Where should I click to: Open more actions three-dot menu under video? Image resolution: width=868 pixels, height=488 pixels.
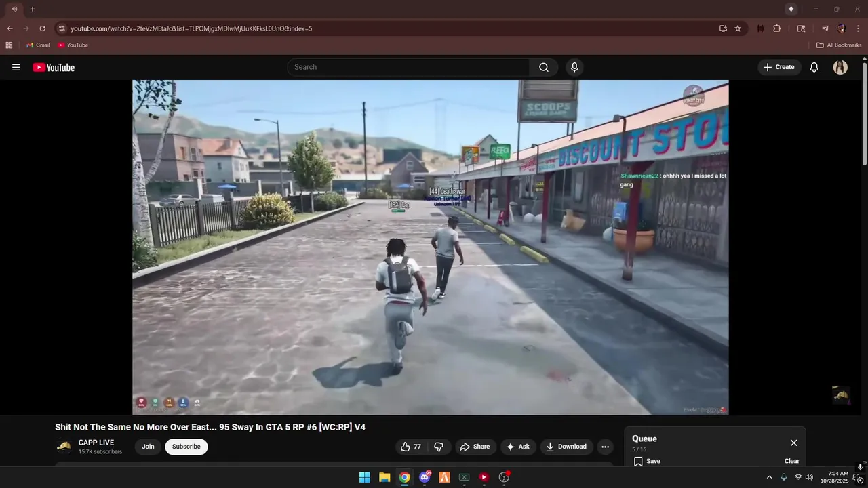click(605, 447)
